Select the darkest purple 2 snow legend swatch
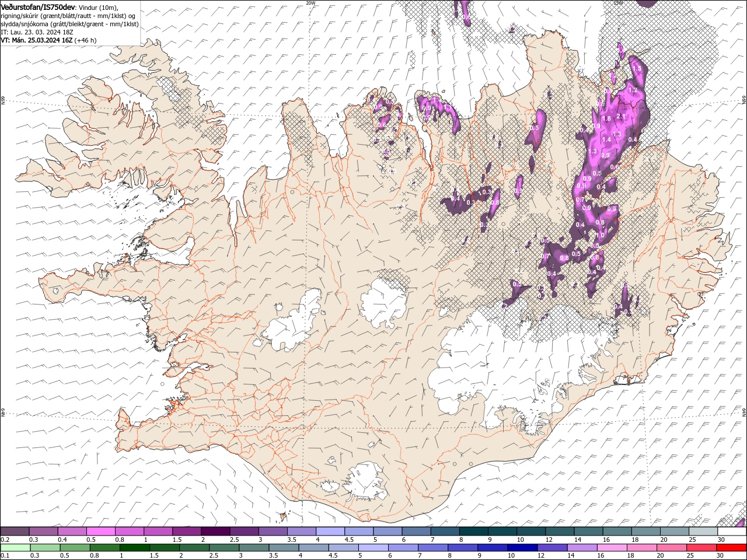Screen dimensions: 747x560 (x=215, y=531)
